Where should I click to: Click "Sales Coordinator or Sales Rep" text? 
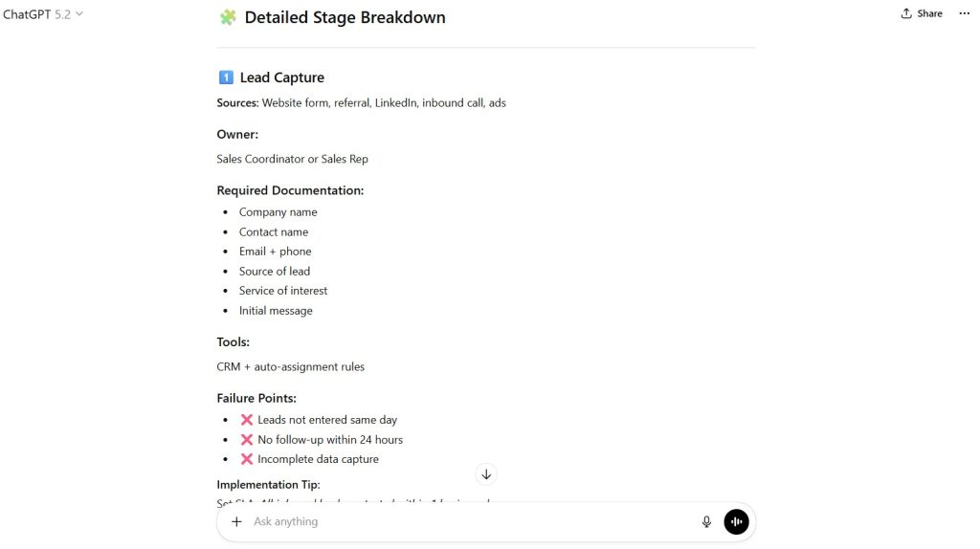tap(292, 159)
